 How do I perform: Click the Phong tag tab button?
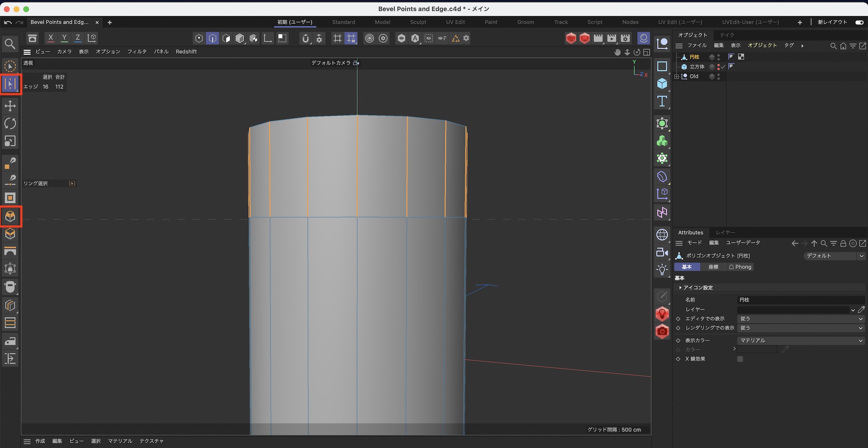(x=740, y=267)
